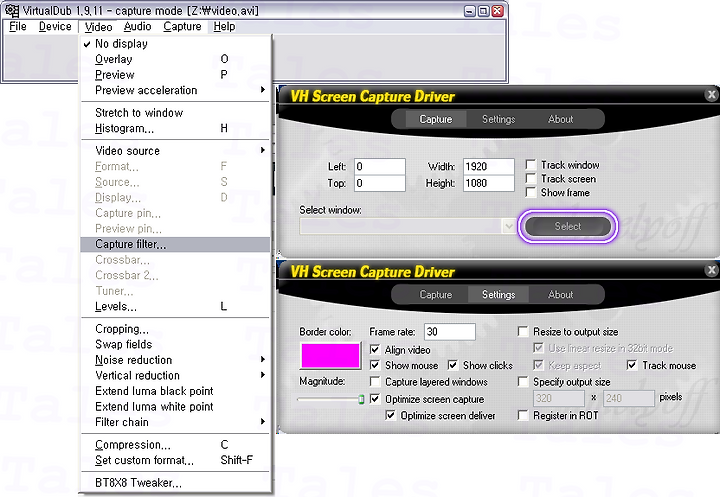Choose Histogram... menu entry

click(x=175, y=128)
